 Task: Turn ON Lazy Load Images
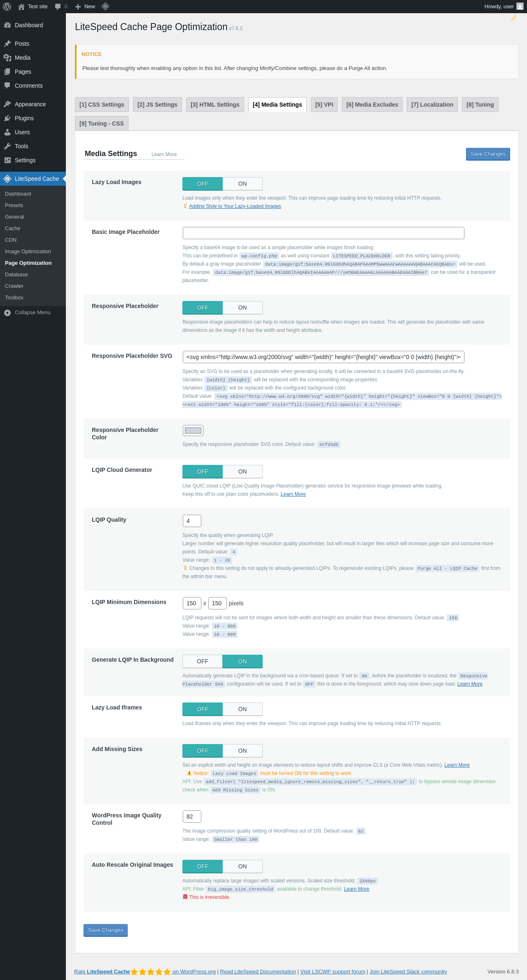click(x=243, y=184)
